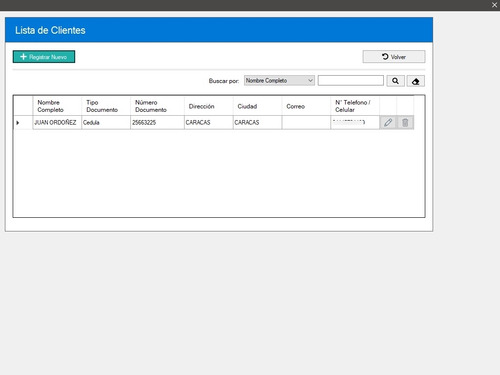
Task: Click the Ciudad column header
Action: (x=257, y=106)
